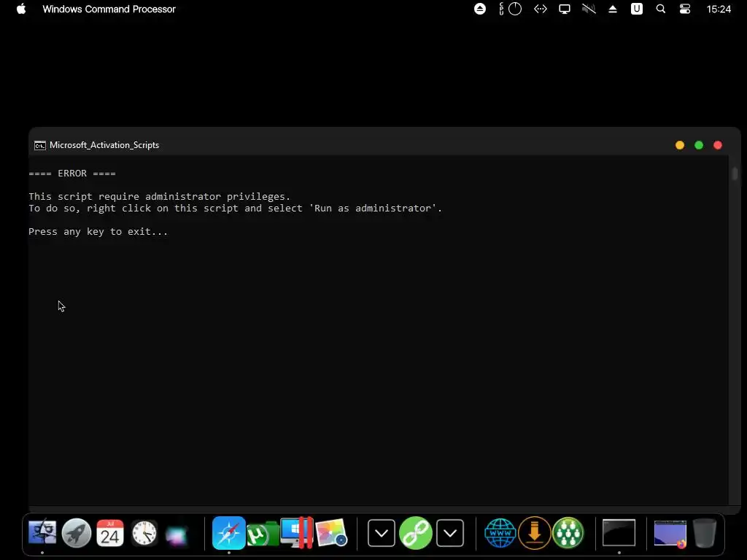Minimize window with yellow button
The image size is (747, 560).
click(680, 145)
